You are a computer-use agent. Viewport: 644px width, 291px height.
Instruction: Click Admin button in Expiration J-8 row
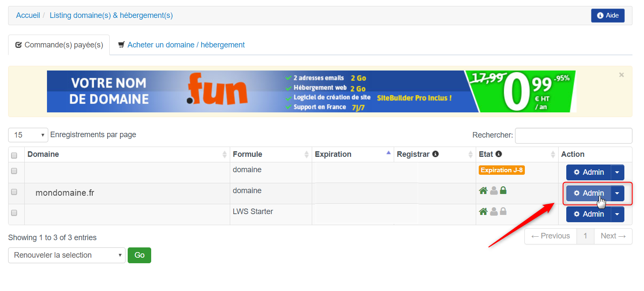pos(588,172)
